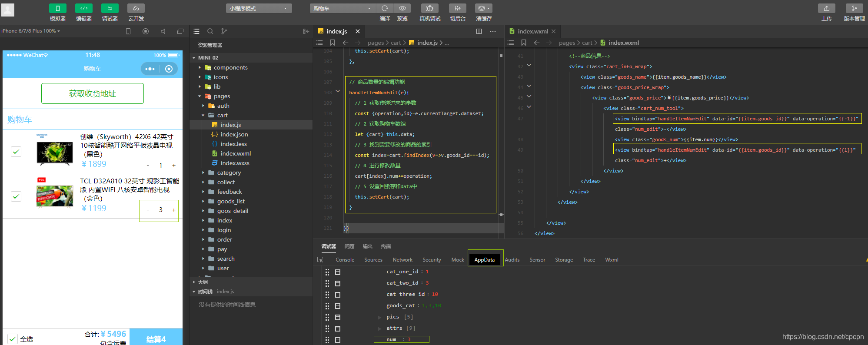Click 切后台 switch background icon
The width and height of the screenshot is (868, 345).
[458, 8]
